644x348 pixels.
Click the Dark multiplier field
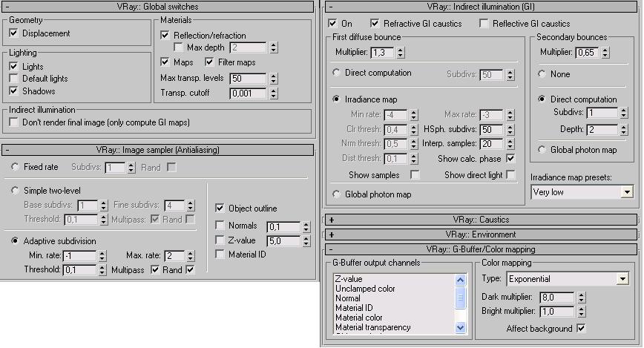557,297
